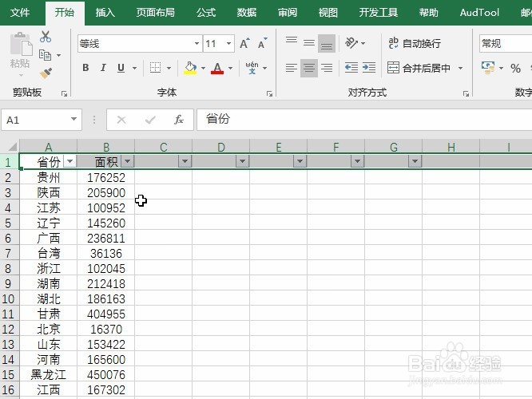Viewport: 532px width, 399px height.
Task: Decrease indent icon
Action: point(351,68)
